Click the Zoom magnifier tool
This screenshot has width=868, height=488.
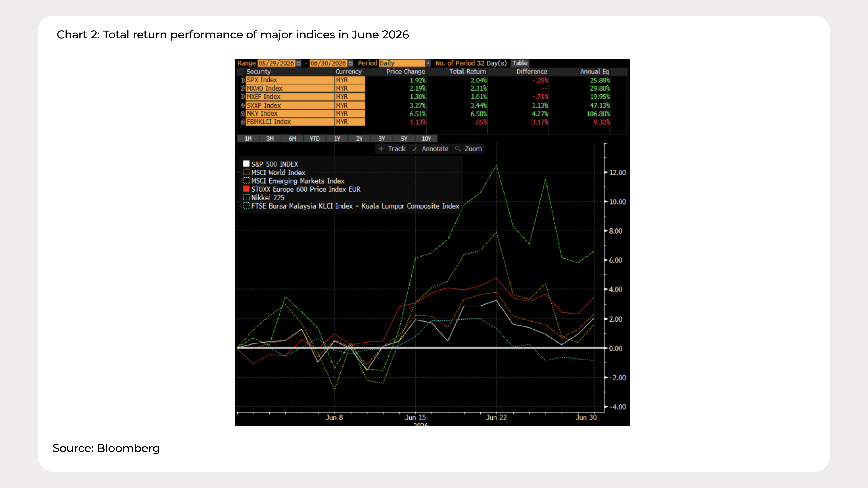[x=468, y=149]
